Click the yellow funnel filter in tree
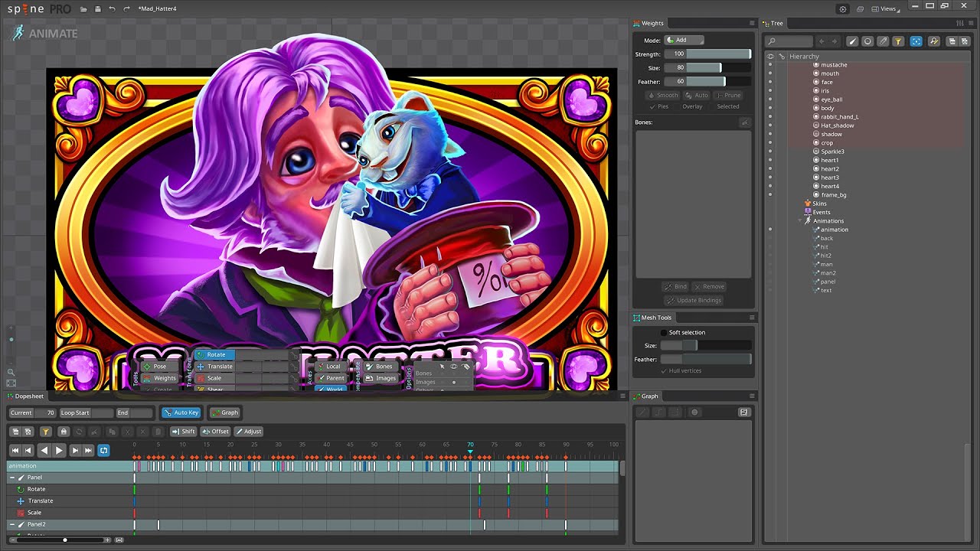 point(898,41)
